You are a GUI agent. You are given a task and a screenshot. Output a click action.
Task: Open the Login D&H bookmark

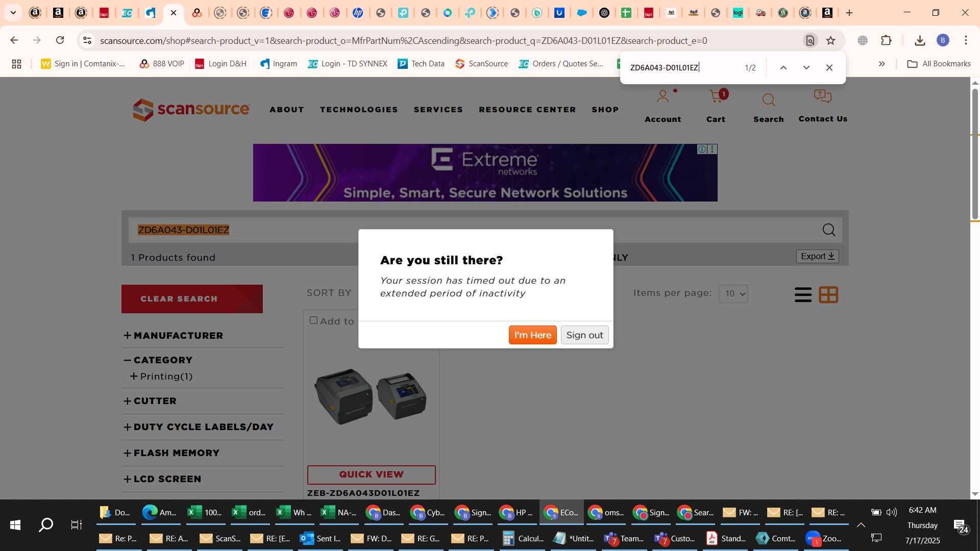click(x=221, y=64)
